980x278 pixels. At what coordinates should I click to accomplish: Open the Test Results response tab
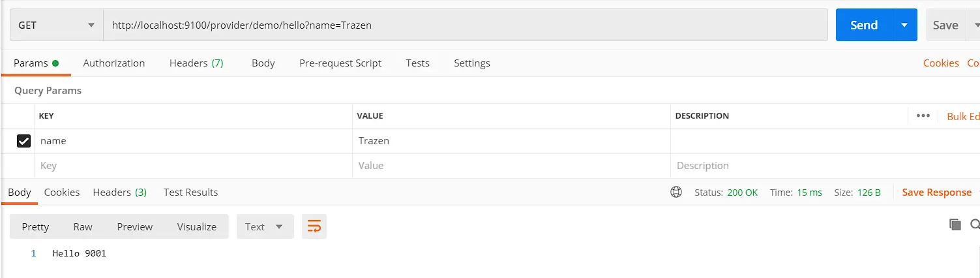[x=190, y=193]
